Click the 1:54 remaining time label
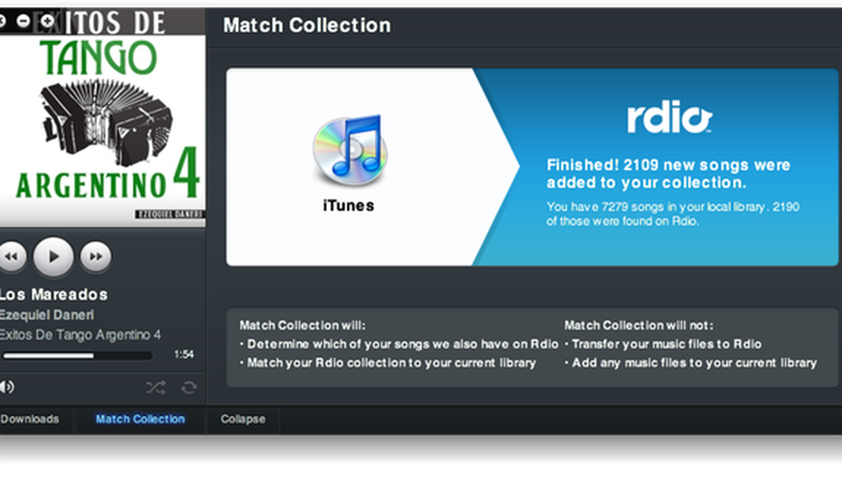842x504 pixels. click(x=184, y=355)
